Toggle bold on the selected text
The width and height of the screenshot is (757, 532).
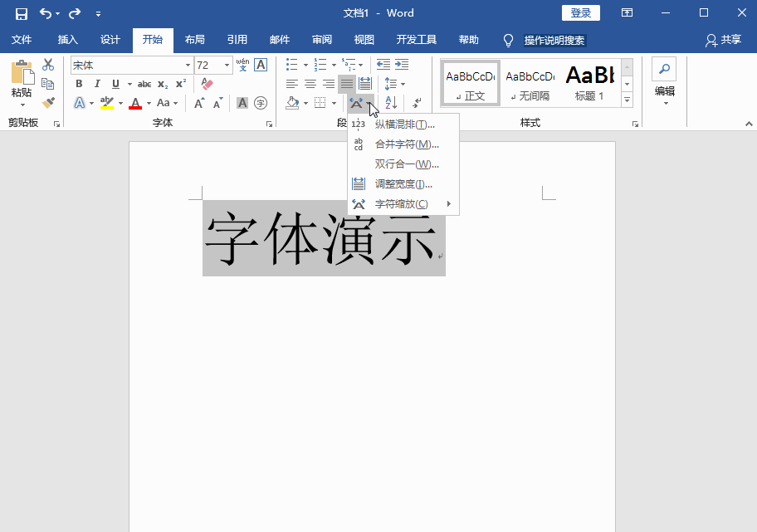(x=80, y=83)
